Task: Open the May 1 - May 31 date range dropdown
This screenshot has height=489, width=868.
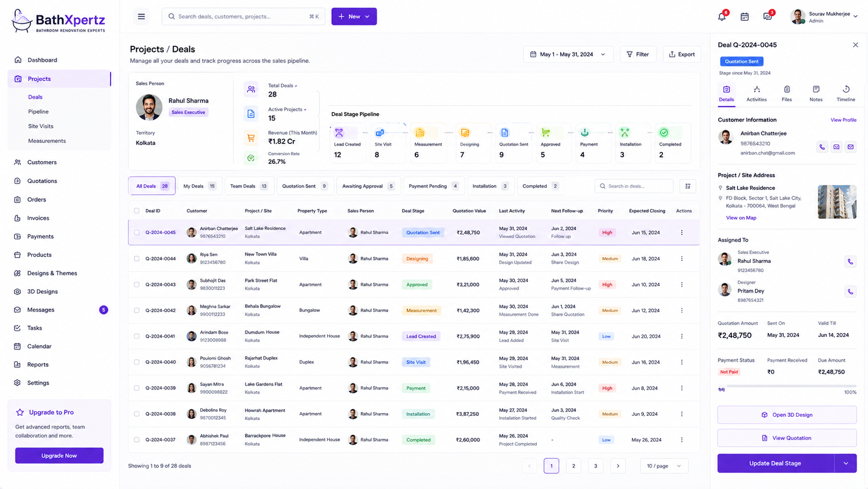Action: [568, 54]
